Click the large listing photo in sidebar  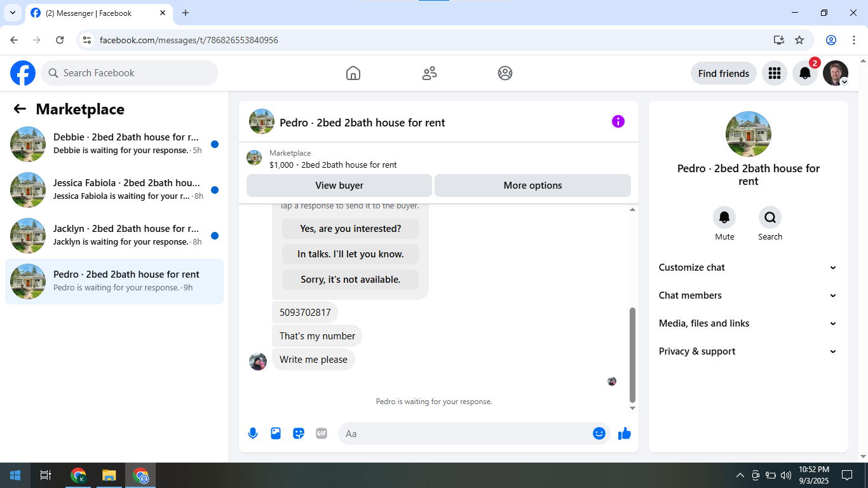tap(749, 134)
